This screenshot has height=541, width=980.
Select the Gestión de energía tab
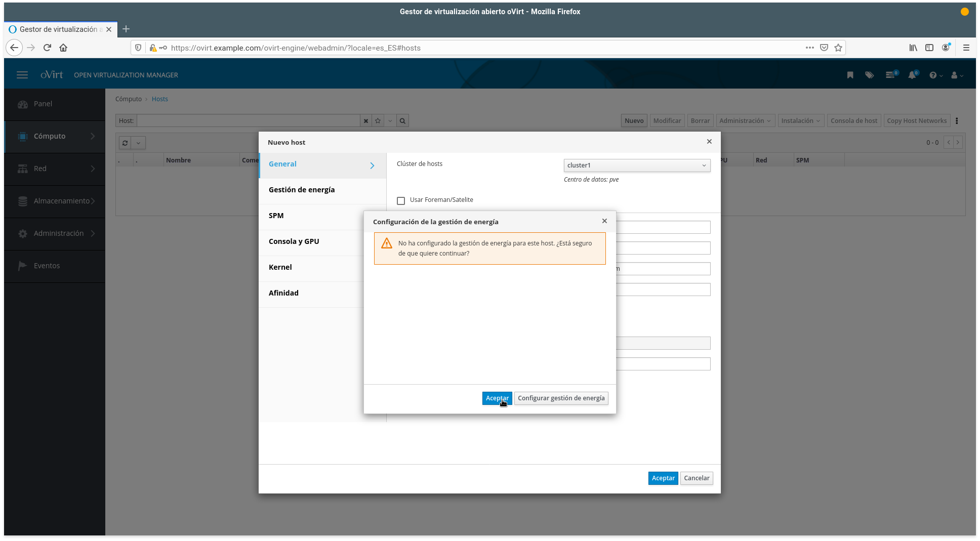click(x=302, y=190)
